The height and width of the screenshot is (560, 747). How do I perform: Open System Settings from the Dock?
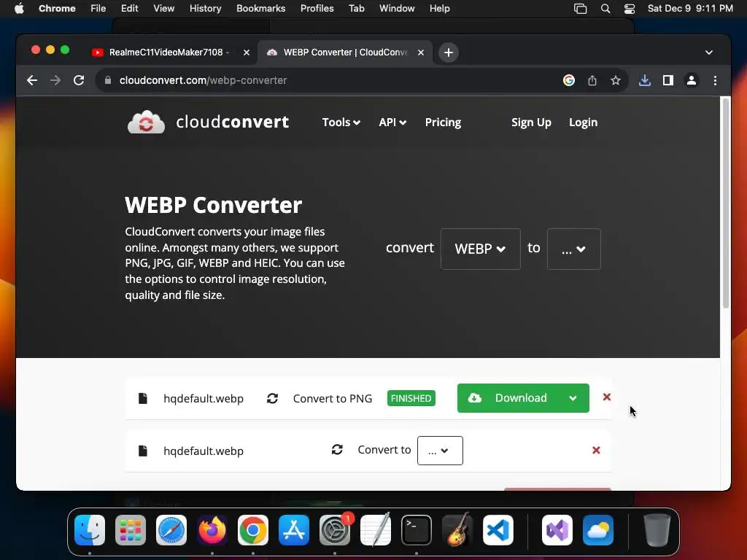[x=335, y=530]
